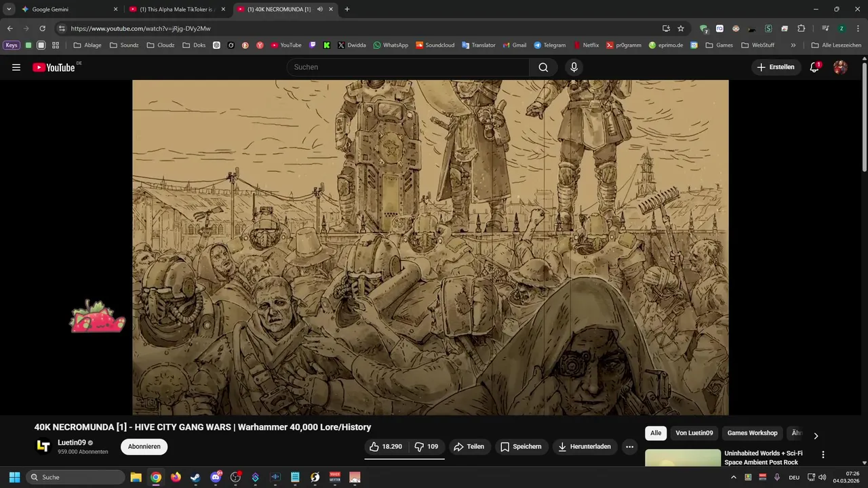Image resolution: width=868 pixels, height=488 pixels.
Task: Open the Kick bookmark icon
Action: [x=327, y=45]
